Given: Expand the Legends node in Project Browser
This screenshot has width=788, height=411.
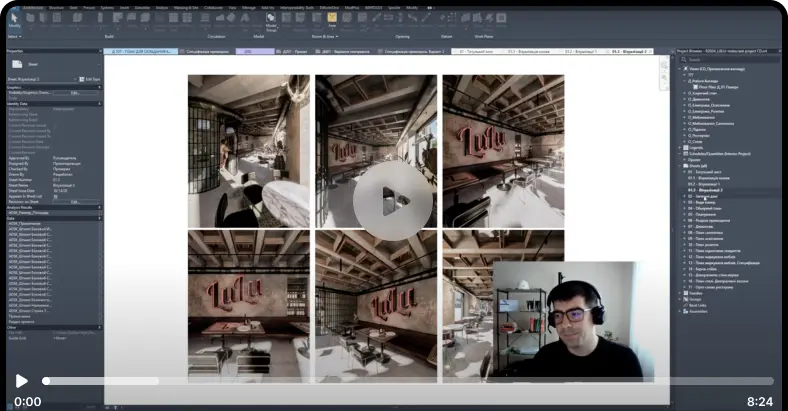Looking at the screenshot, I should [x=680, y=148].
